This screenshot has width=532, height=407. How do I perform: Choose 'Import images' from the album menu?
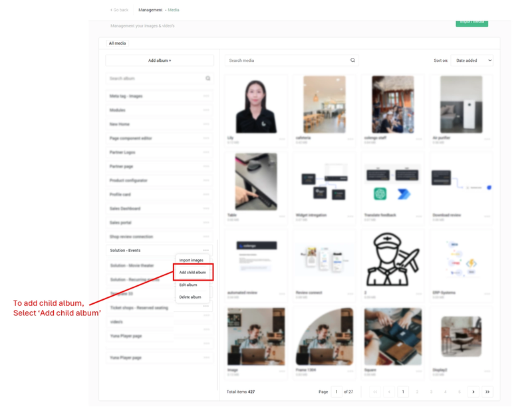coord(192,260)
